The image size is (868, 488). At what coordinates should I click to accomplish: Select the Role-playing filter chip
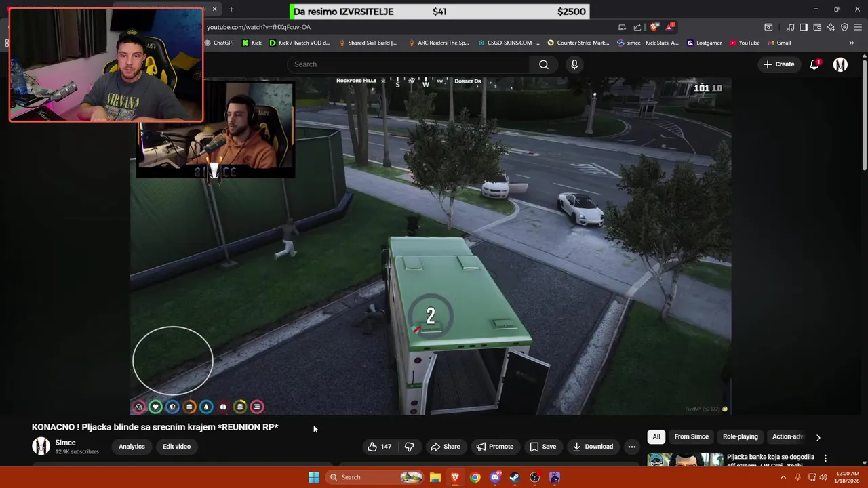(740, 436)
